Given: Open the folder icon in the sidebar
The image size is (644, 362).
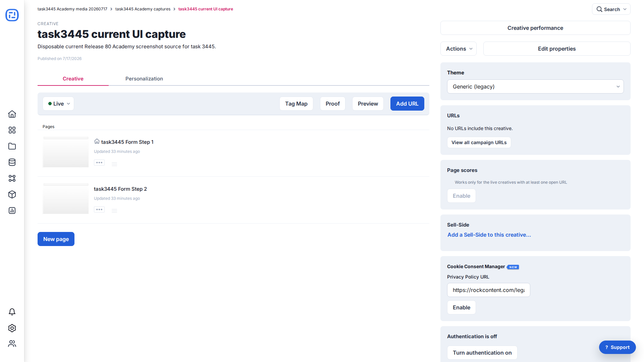Looking at the screenshot, I should pyautogui.click(x=12, y=146).
